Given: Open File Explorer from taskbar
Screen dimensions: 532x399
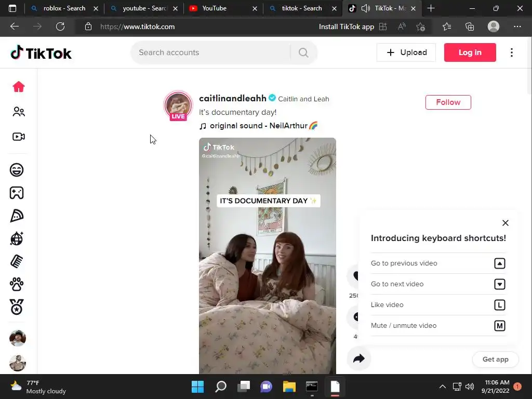Looking at the screenshot, I should (289, 387).
